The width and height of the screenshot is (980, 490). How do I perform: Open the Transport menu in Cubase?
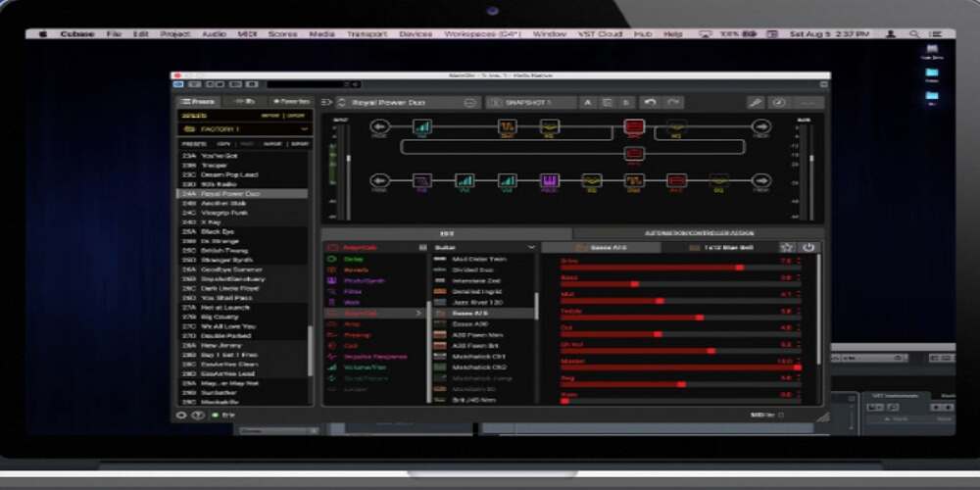(367, 34)
